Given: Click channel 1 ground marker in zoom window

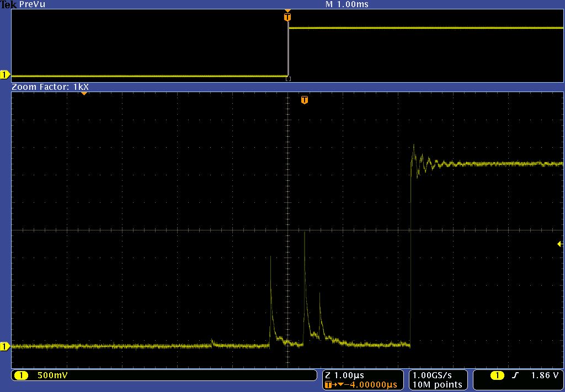Looking at the screenshot, I should (5, 346).
